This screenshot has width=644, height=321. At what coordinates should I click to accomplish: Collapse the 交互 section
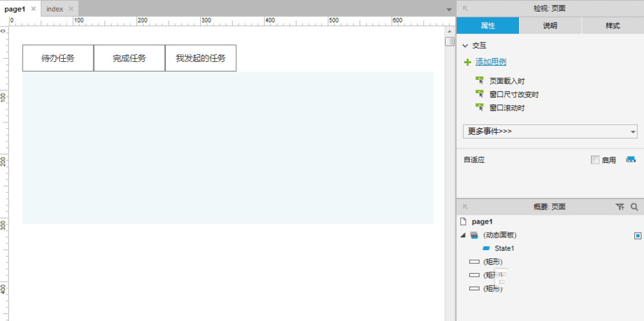466,46
